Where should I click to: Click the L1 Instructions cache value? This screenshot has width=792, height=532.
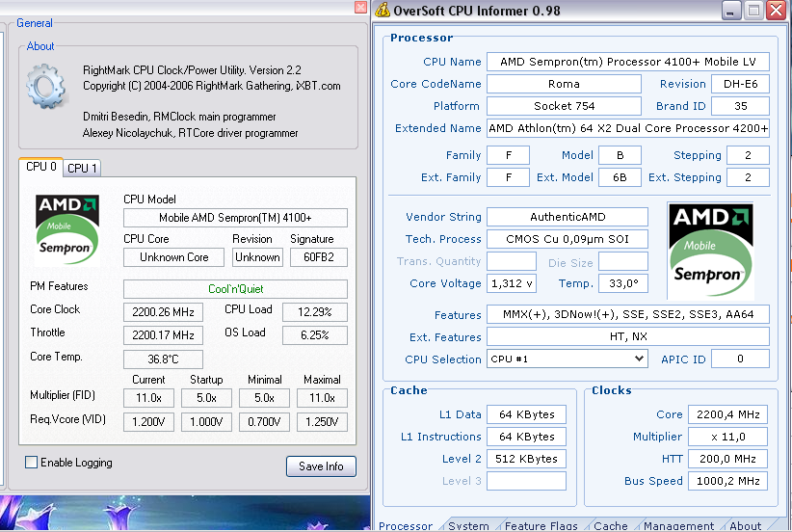pos(526,437)
